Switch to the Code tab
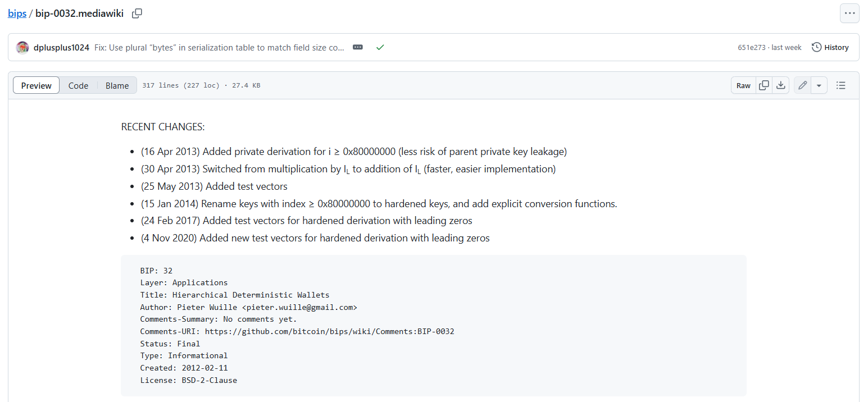This screenshot has height=402, width=868. (x=78, y=85)
